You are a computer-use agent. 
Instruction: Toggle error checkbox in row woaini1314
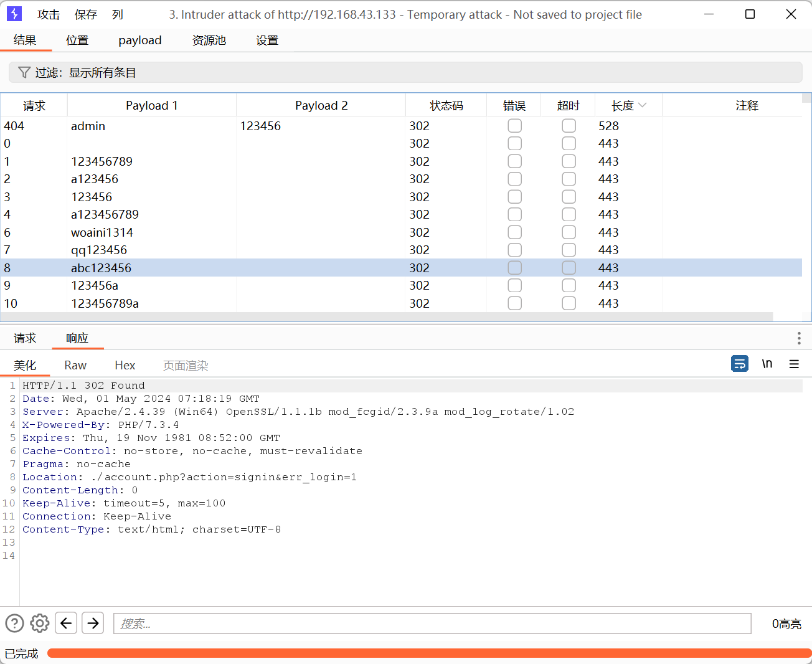(514, 232)
